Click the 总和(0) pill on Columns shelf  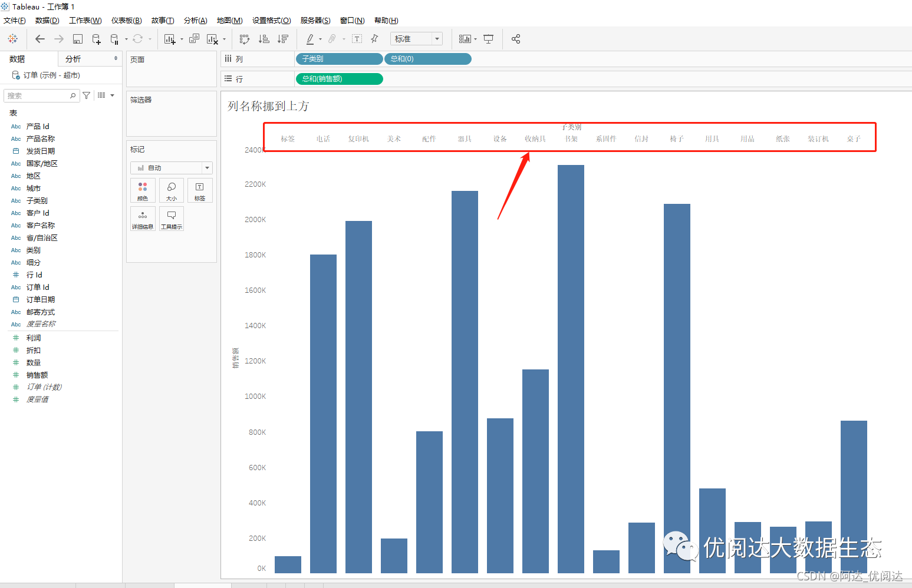(427, 59)
